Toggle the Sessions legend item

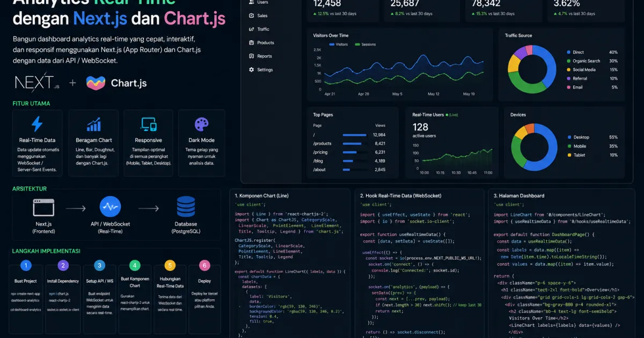click(x=365, y=45)
